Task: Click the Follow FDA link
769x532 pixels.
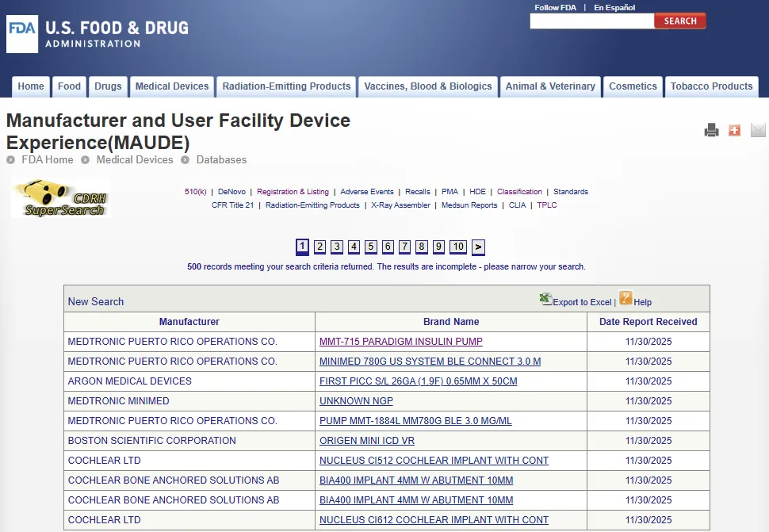Action: [555, 7]
